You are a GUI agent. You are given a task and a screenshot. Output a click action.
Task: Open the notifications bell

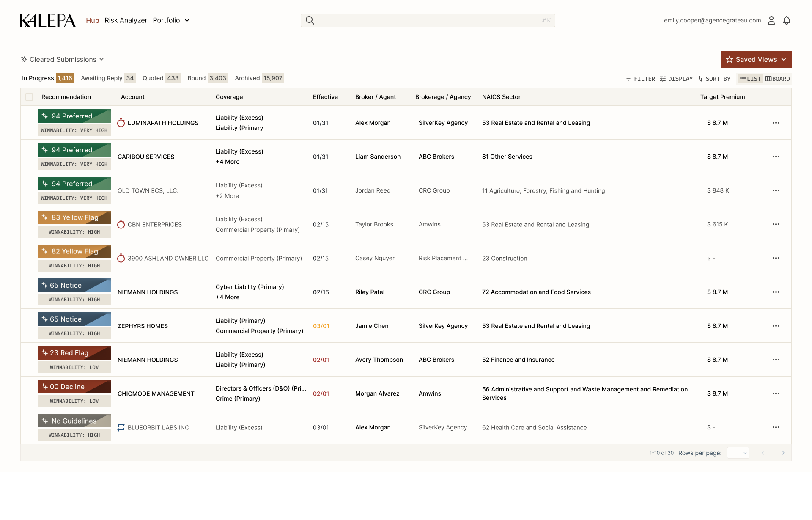tap(786, 20)
